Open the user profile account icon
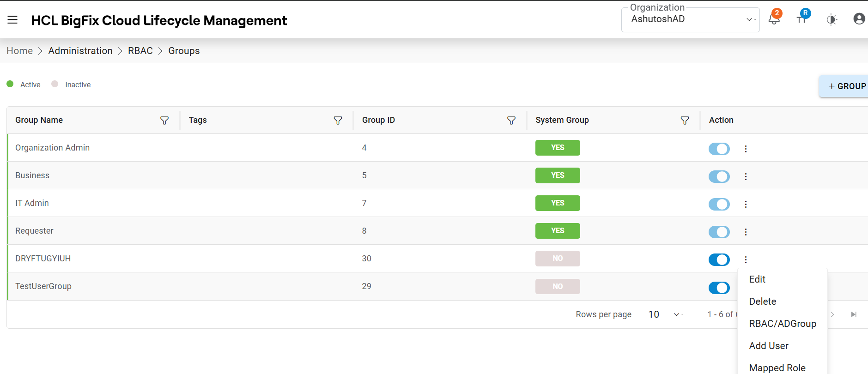The height and width of the screenshot is (374, 868). click(x=859, y=19)
